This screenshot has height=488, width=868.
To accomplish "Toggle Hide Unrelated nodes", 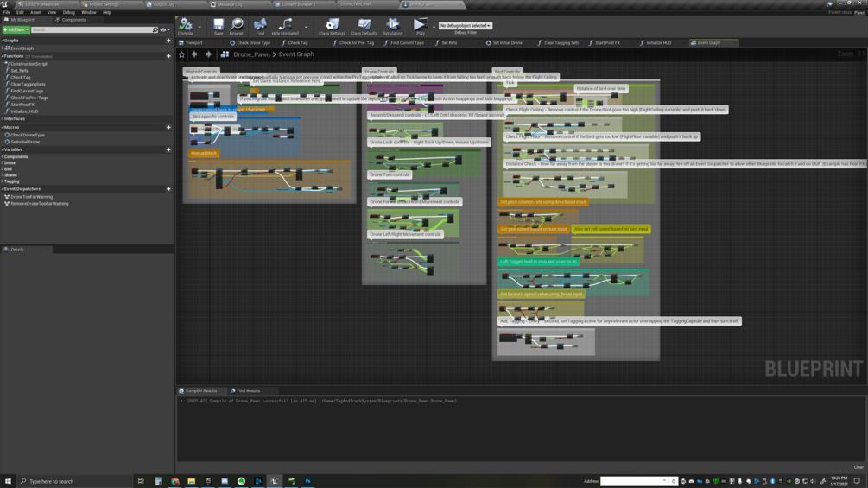I will pos(285,26).
